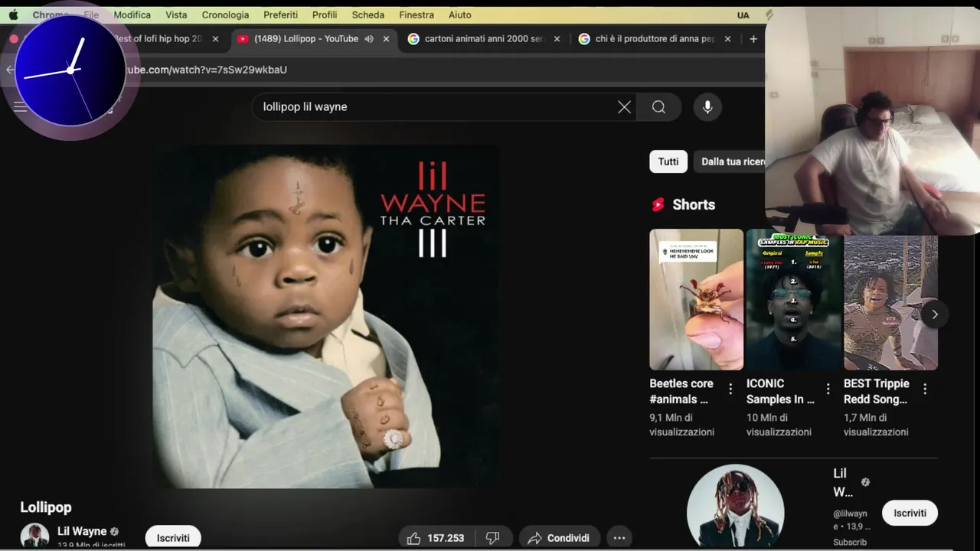Click Iscriviti below the video

tap(173, 538)
